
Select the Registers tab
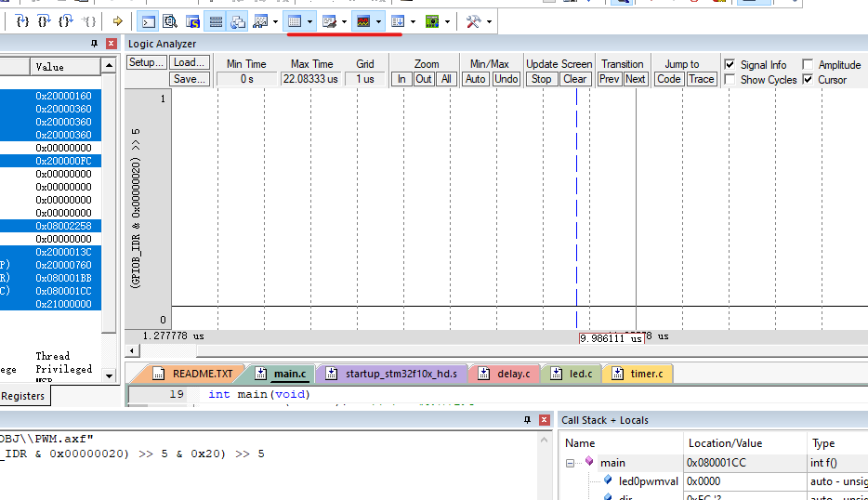point(23,396)
